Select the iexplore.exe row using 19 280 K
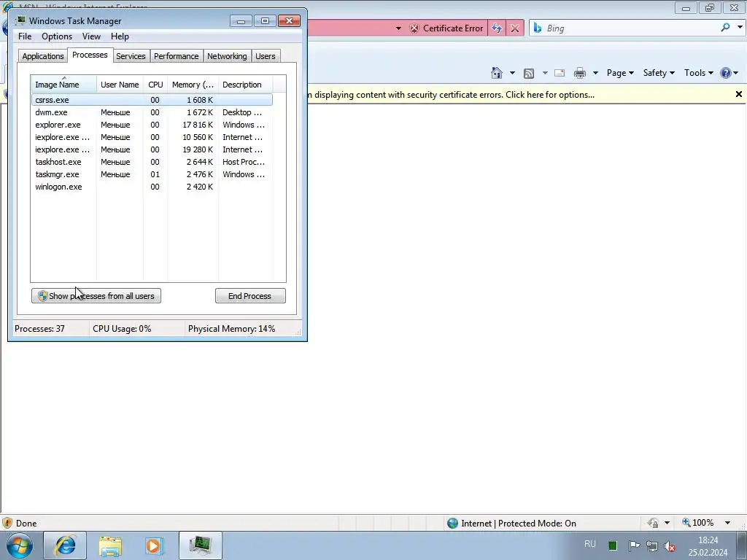 [x=152, y=149]
